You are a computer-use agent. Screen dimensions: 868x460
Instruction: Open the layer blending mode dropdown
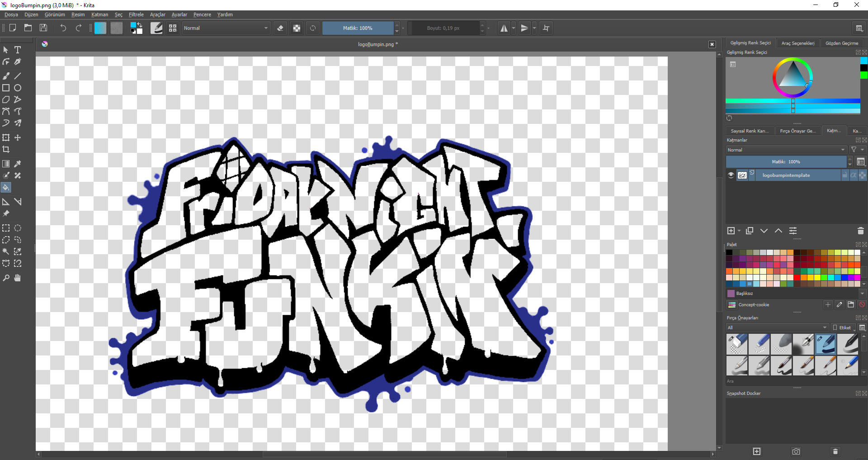pos(786,150)
